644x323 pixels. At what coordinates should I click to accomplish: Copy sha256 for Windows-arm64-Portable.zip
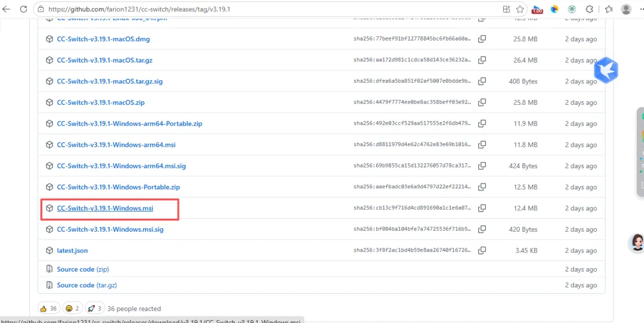pyautogui.click(x=482, y=123)
